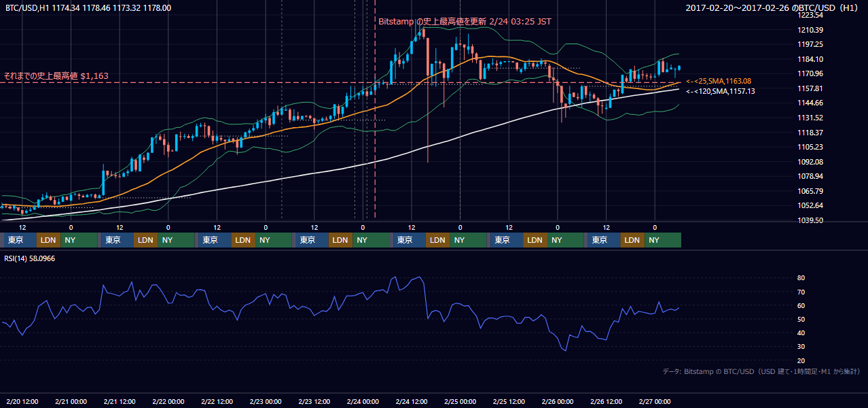Image resolution: width=868 pixels, height=408 pixels.
Task: Click the 2/22 12:00 date label
Action: coord(217,402)
